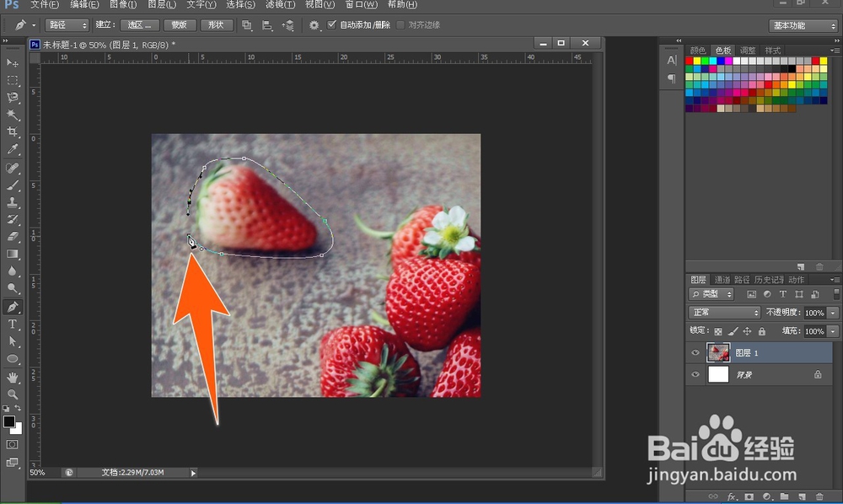The image size is (843, 504).
Task: Select the Clone Stamp tool
Action: coord(13,202)
